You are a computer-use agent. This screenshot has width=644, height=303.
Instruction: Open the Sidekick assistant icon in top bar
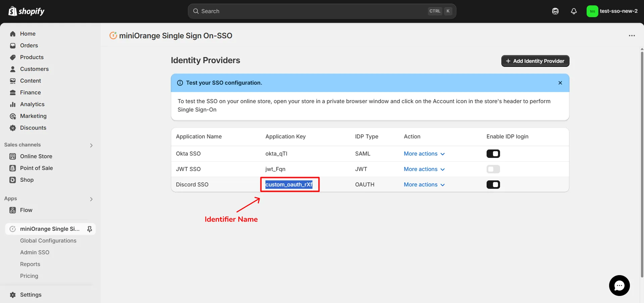[x=555, y=11]
